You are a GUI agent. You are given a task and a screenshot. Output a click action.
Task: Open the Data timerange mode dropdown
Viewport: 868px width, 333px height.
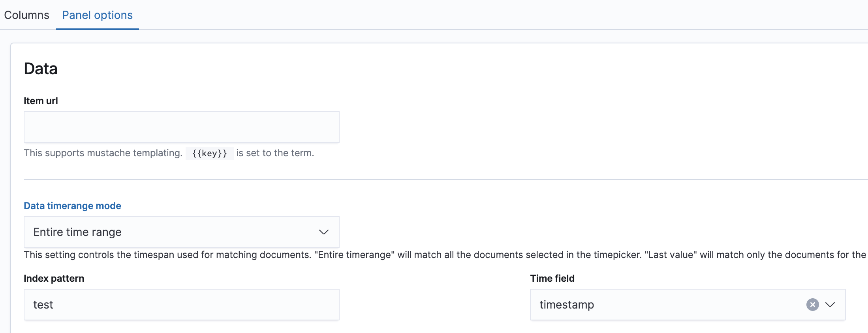click(x=182, y=232)
